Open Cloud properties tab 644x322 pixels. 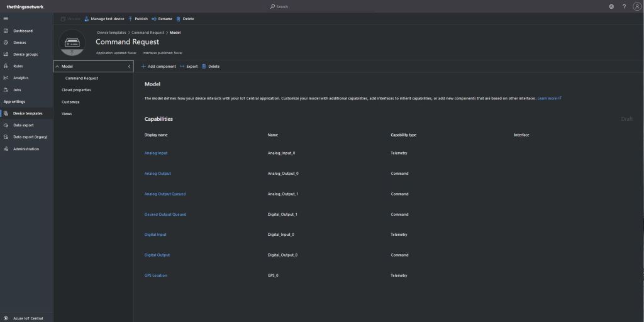click(x=76, y=90)
